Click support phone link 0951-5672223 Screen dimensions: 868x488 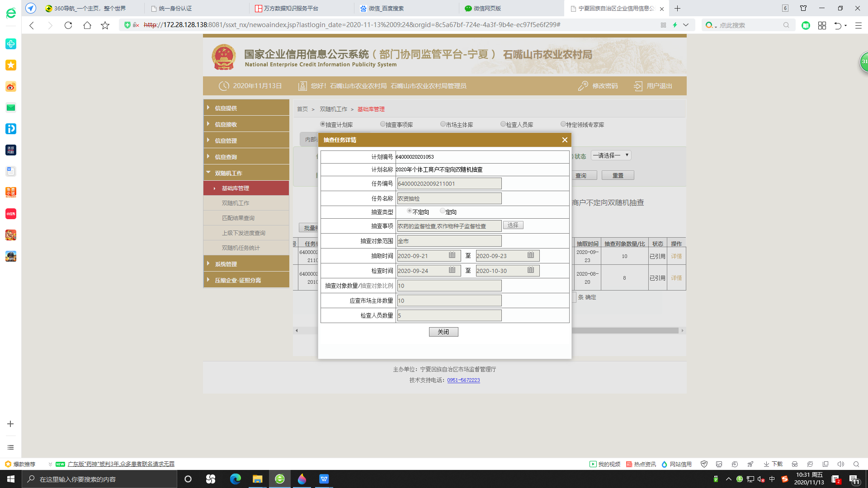463,380
